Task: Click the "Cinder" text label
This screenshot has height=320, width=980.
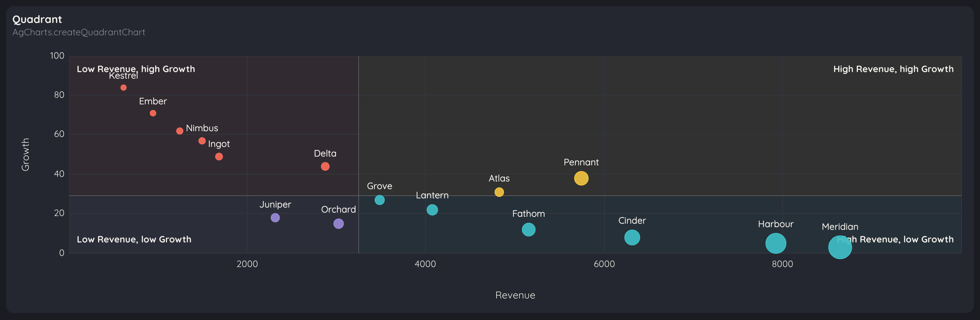Action: pyautogui.click(x=632, y=221)
